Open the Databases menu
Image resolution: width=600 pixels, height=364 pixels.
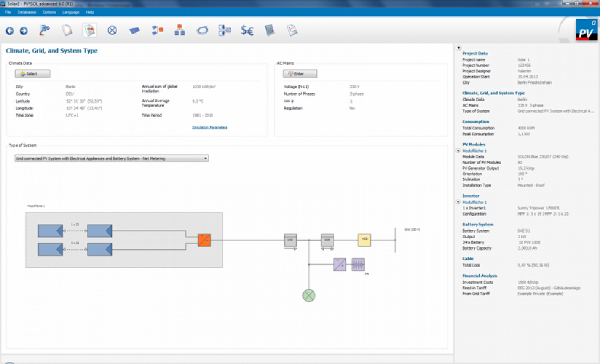pyautogui.click(x=27, y=12)
